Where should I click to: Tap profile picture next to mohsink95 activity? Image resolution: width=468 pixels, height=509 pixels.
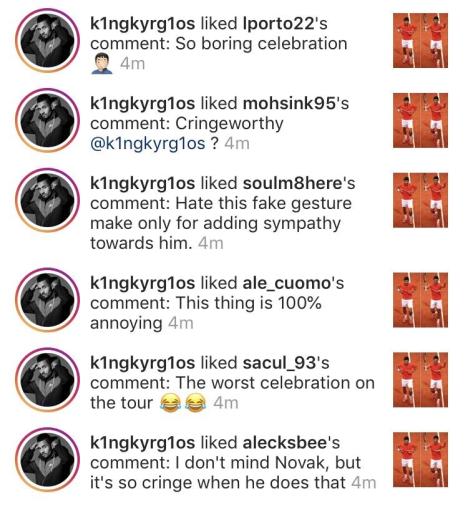pos(47,120)
